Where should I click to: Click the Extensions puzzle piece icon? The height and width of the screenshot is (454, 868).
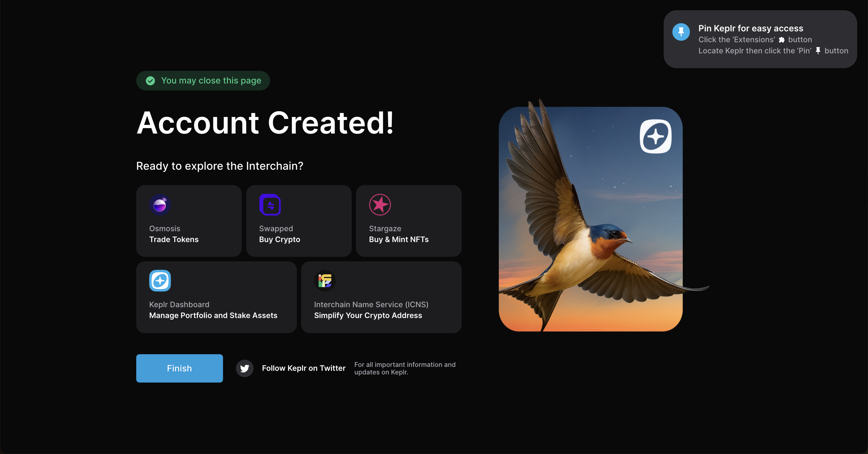pyautogui.click(x=782, y=40)
